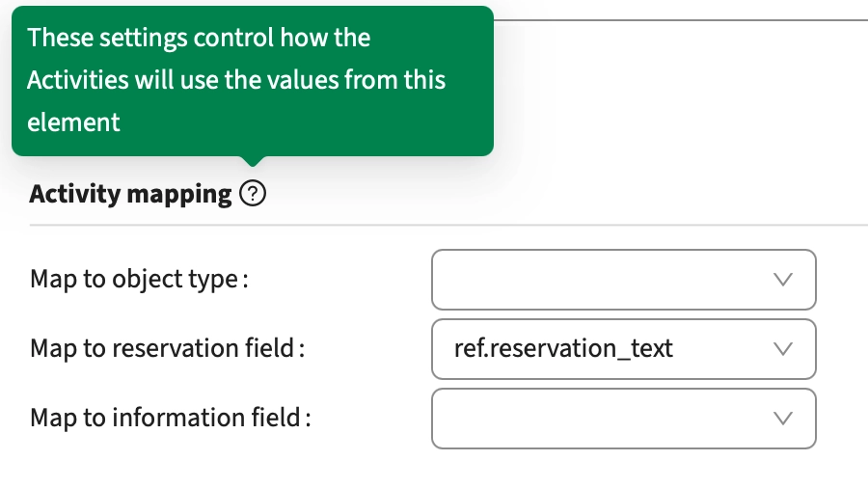The height and width of the screenshot is (488, 868).
Task: Click "These settings control how the" tooltip line
Action: click(199, 39)
